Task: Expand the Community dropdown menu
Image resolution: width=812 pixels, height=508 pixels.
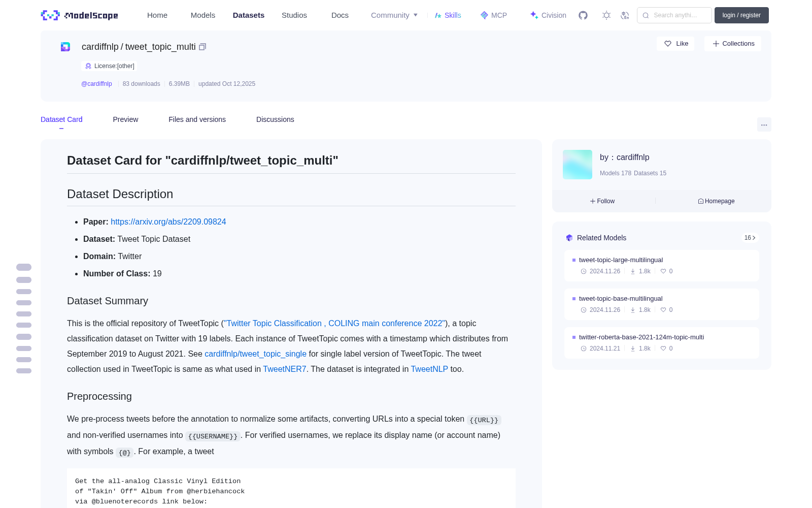Action: [x=394, y=15]
